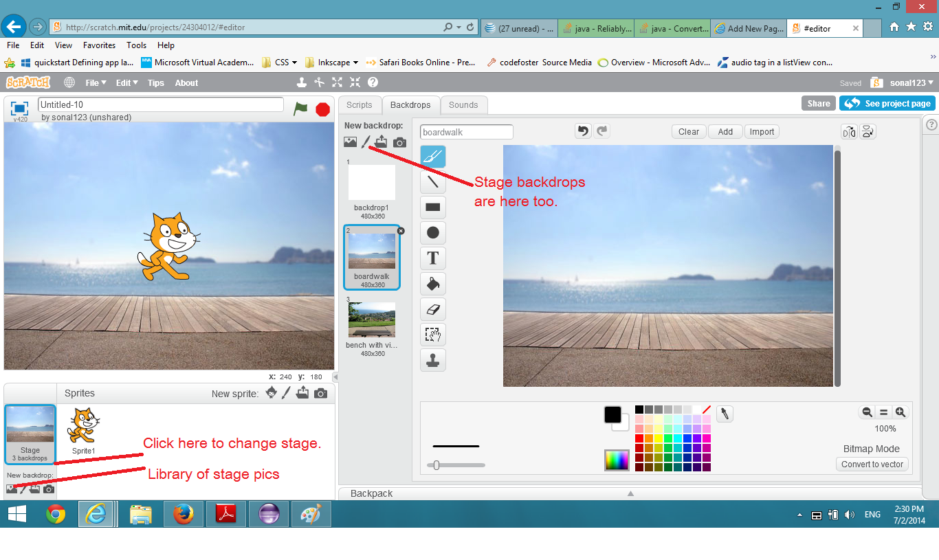Expand the Backpack panel
939x560 pixels.
click(630, 493)
